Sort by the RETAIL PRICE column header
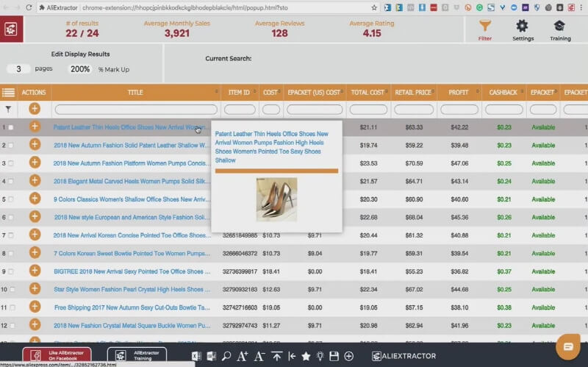Viewport: 588px width, 367px height. click(413, 93)
